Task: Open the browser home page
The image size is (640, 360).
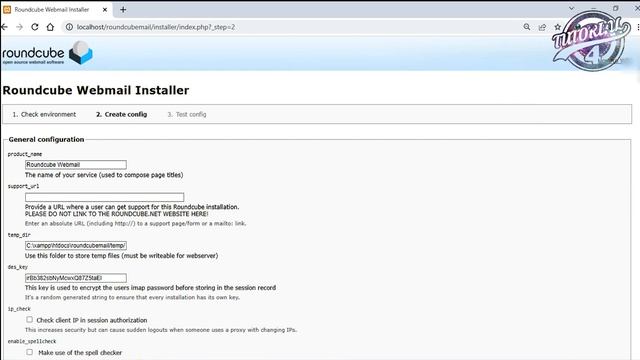Action: tap(50, 27)
